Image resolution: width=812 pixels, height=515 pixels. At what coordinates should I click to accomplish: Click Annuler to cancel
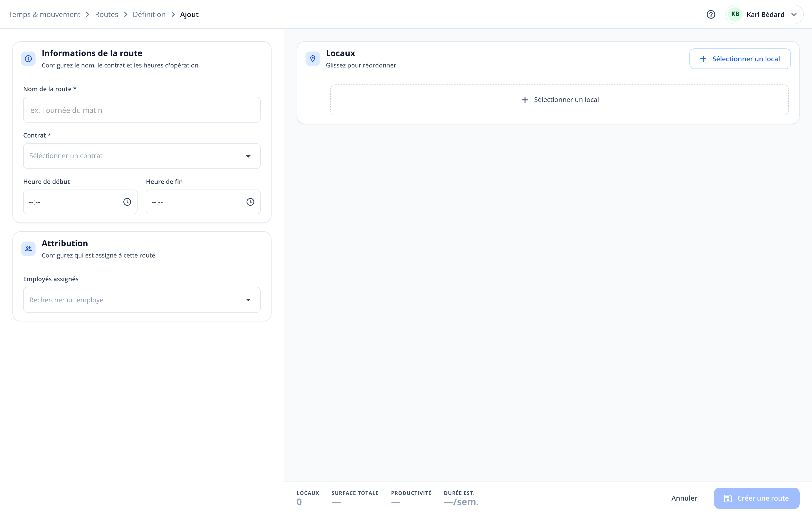click(684, 498)
